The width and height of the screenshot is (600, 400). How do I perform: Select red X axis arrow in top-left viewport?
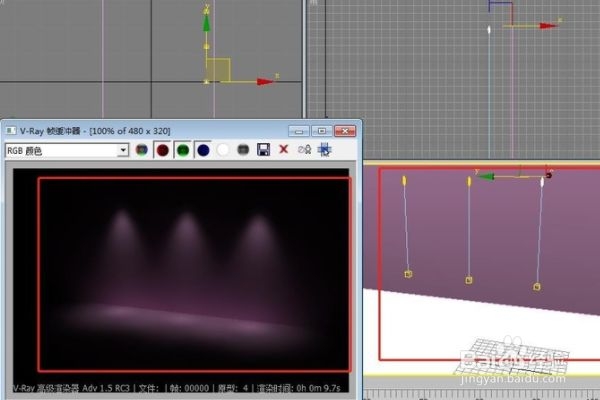[x=264, y=82]
